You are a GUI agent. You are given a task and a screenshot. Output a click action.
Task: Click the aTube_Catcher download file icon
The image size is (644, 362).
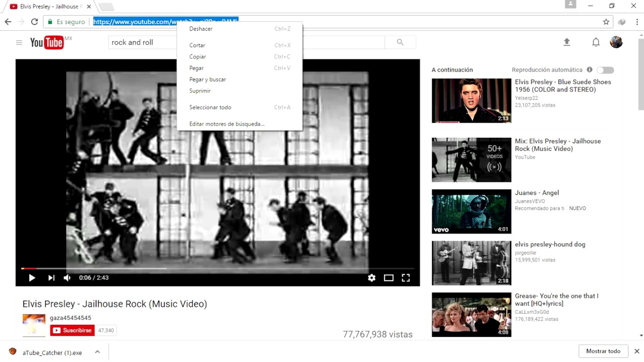13,351
